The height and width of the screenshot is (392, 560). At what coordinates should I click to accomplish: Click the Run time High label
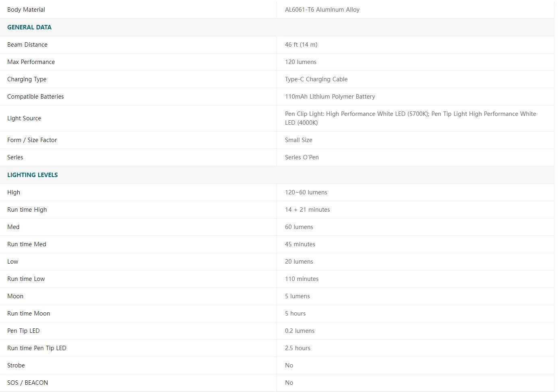27,210
